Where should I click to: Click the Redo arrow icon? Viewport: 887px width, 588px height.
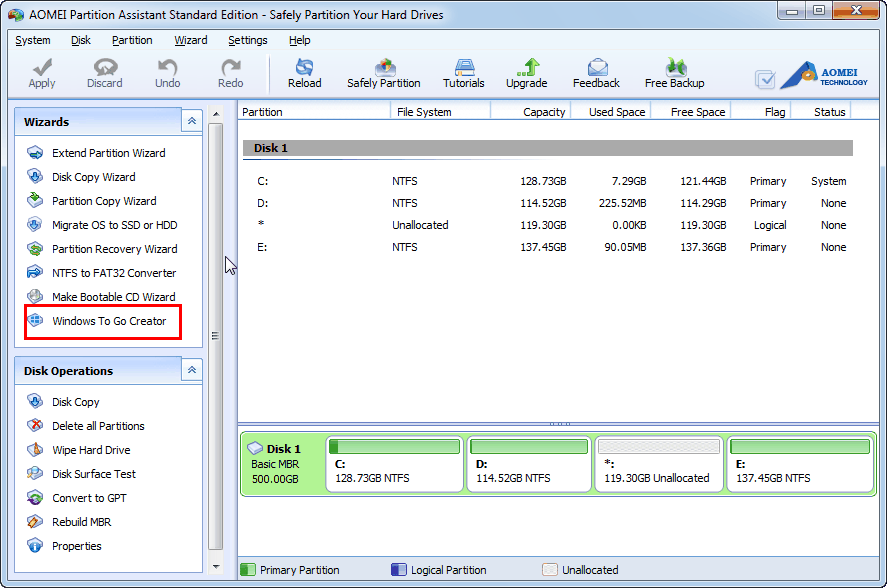click(x=231, y=67)
